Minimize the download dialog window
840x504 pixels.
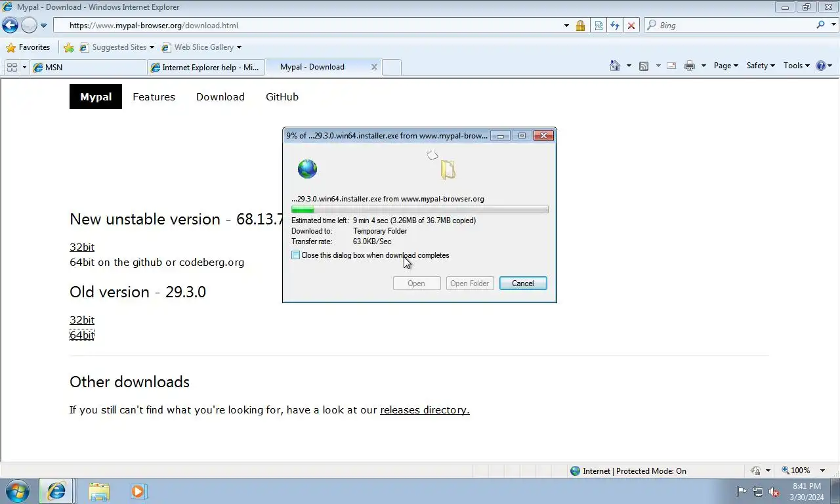pyautogui.click(x=501, y=136)
